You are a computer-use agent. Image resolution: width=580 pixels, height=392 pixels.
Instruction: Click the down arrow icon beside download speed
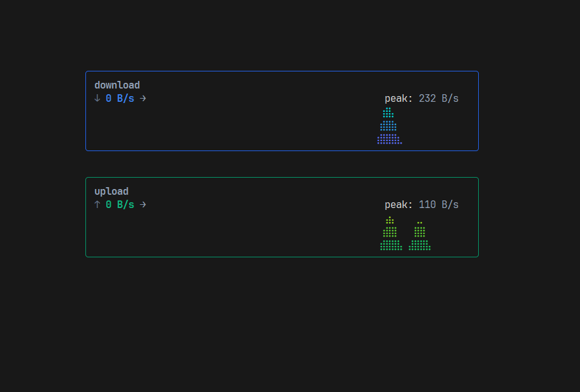click(97, 99)
